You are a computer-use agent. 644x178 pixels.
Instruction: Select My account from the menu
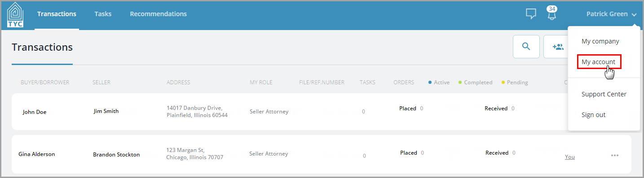click(598, 62)
